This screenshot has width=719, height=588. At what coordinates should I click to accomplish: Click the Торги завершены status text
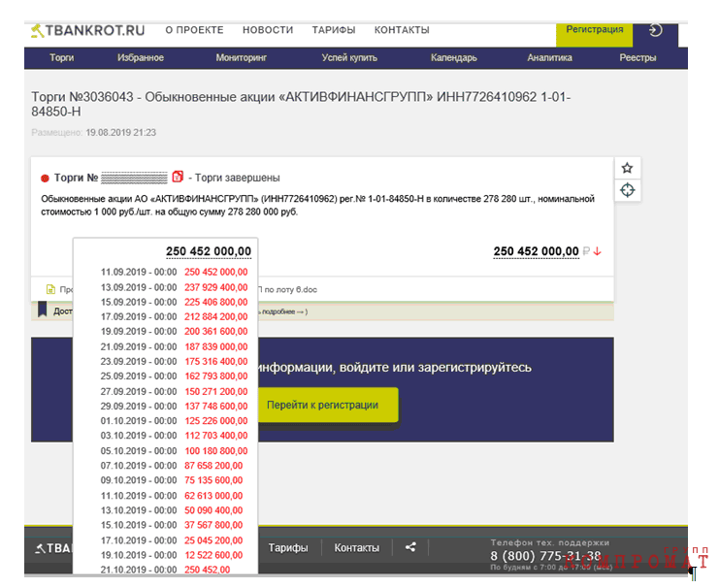(x=237, y=178)
